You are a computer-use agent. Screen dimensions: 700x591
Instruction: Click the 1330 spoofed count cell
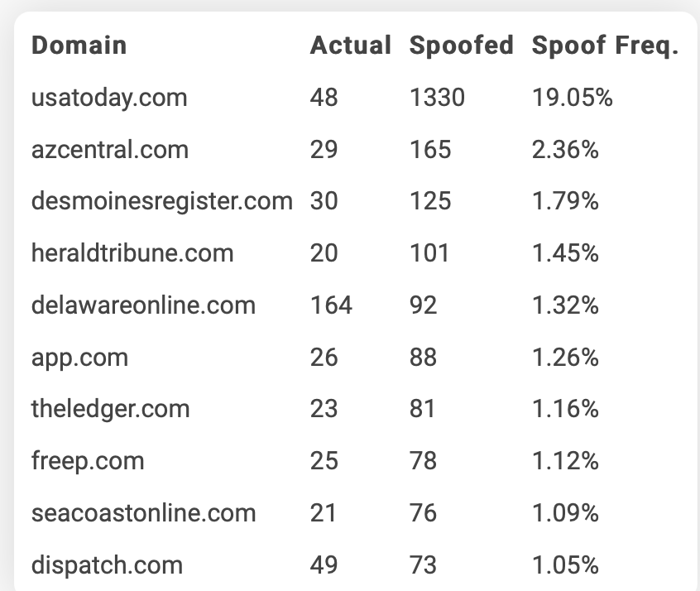click(437, 98)
